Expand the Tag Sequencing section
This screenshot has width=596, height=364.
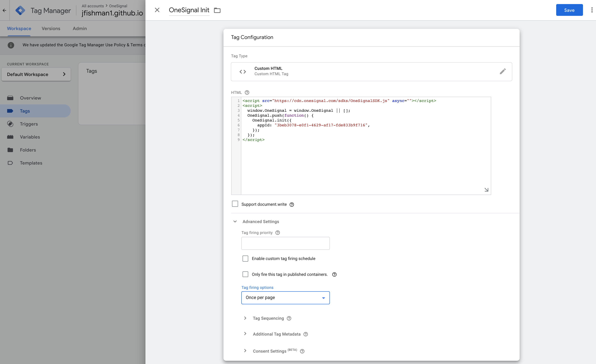click(245, 318)
